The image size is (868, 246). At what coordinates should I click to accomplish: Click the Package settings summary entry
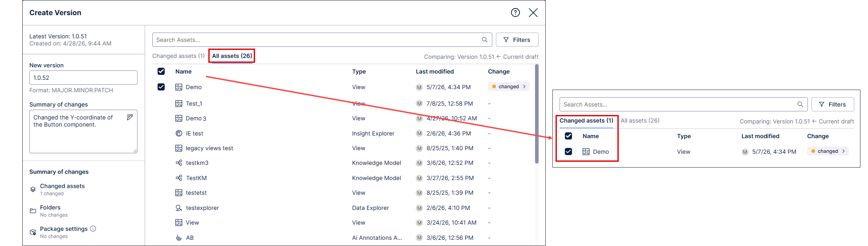click(63, 232)
